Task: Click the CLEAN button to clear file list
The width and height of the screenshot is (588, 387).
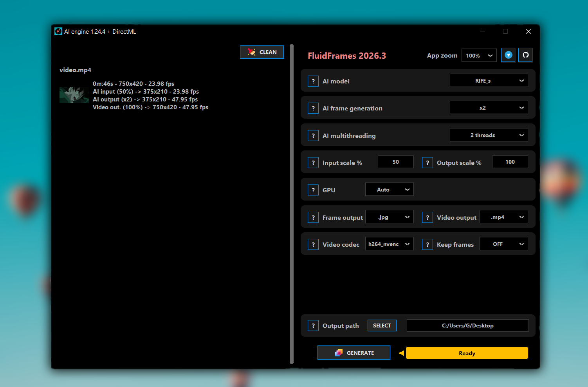Action: tap(262, 52)
